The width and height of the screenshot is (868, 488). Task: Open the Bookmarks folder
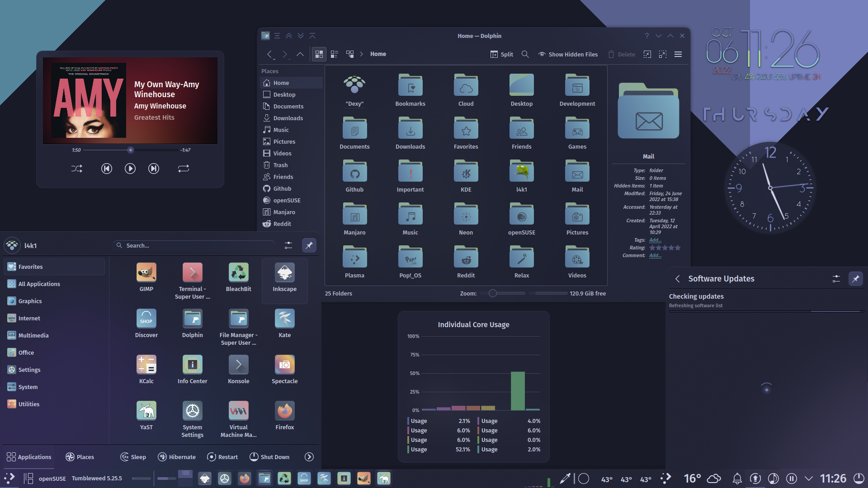410,90
